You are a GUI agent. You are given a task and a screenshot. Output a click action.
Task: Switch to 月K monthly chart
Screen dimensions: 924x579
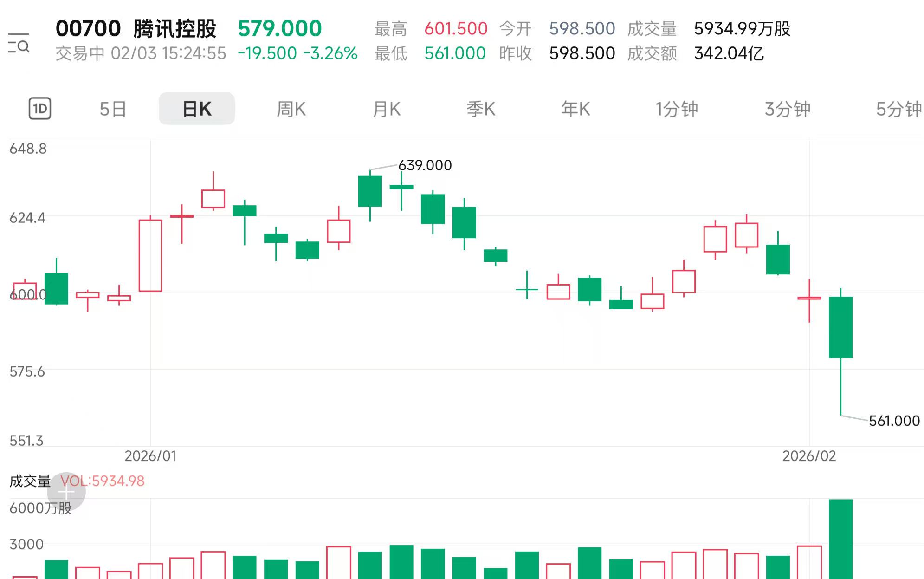click(x=387, y=109)
